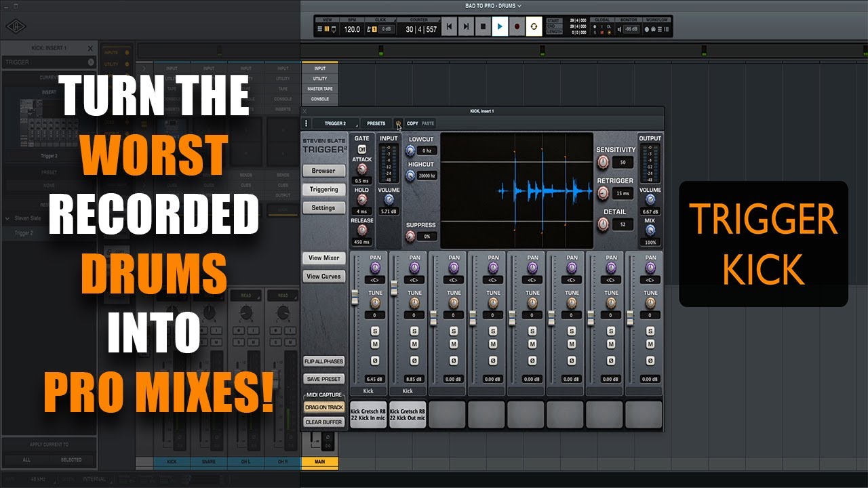Mute the second Kick channel

tap(414, 344)
